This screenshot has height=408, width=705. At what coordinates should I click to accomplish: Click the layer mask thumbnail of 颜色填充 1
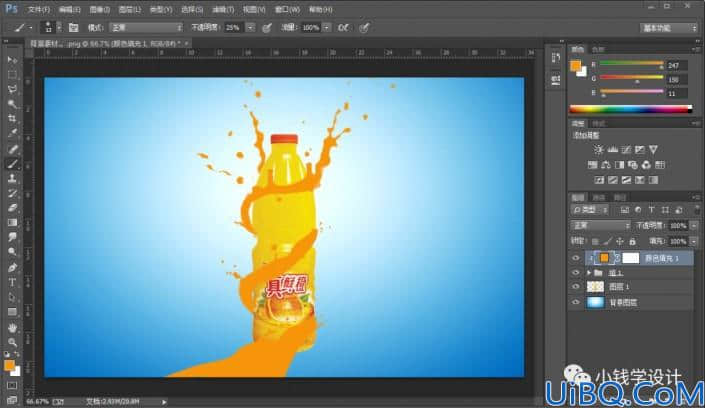pyautogui.click(x=630, y=258)
